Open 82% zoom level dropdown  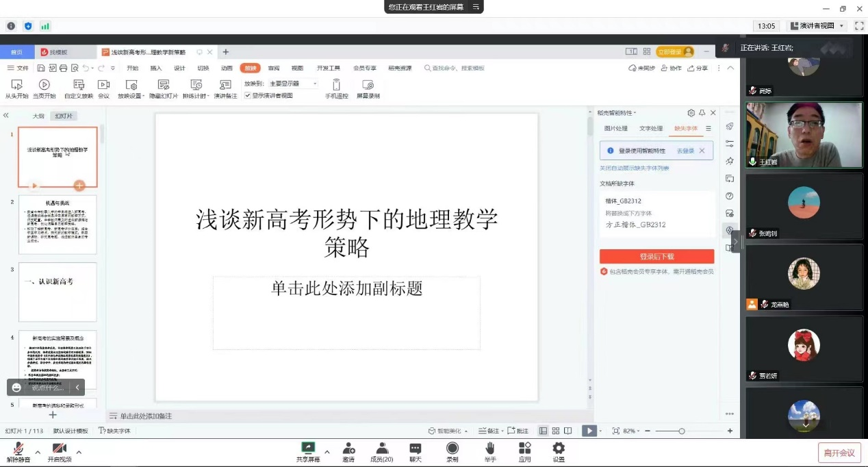coord(630,431)
